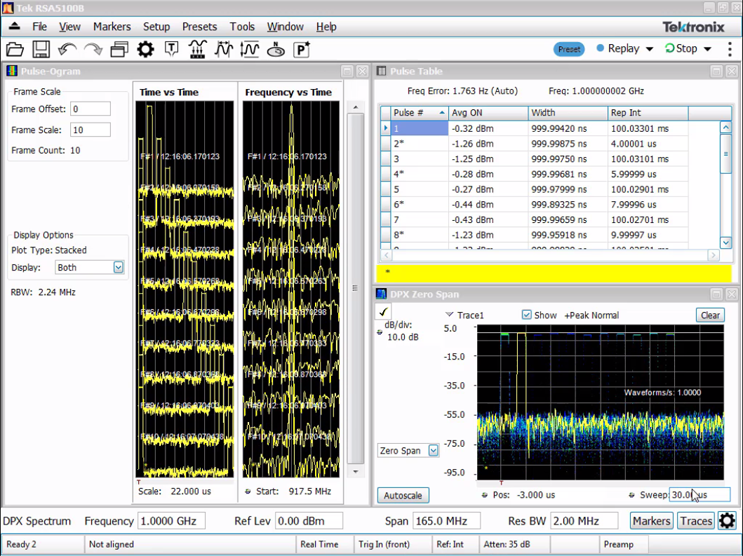Click the Open file folder icon
The height and width of the screenshot is (556, 743).
pyautogui.click(x=15, y=49)
